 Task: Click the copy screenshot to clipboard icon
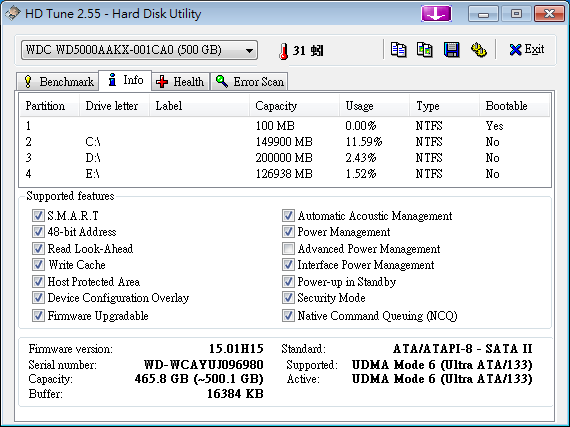click(425, 50)
